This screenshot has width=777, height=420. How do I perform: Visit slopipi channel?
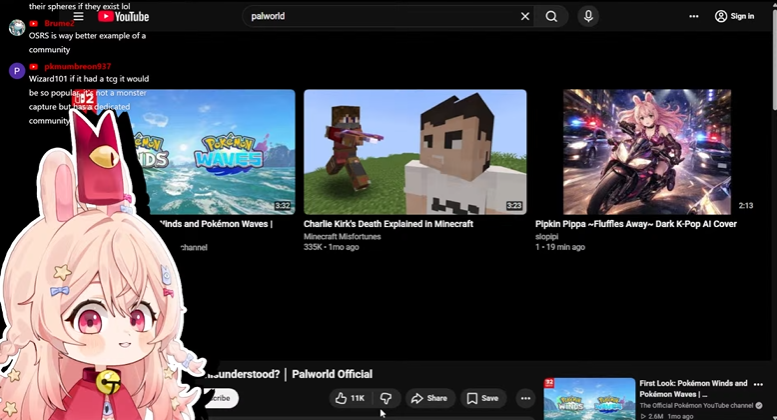(x=547, y=237)
